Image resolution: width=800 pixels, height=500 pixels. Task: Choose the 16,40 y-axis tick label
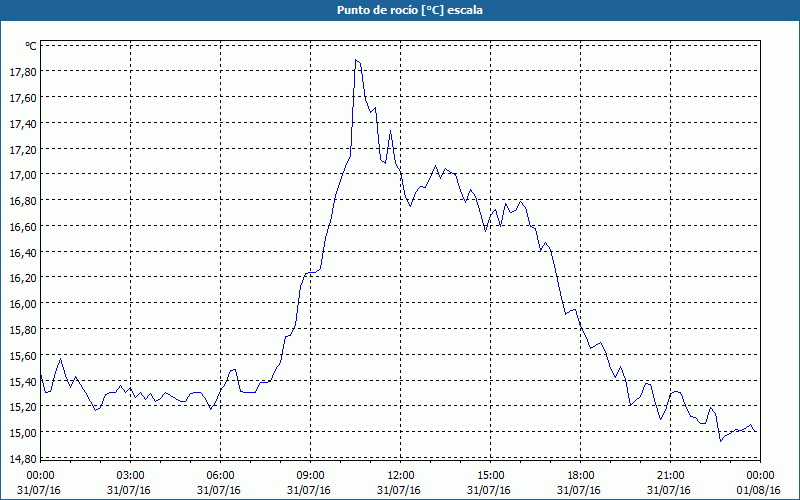pyautogui.click(x=23, y=253)
